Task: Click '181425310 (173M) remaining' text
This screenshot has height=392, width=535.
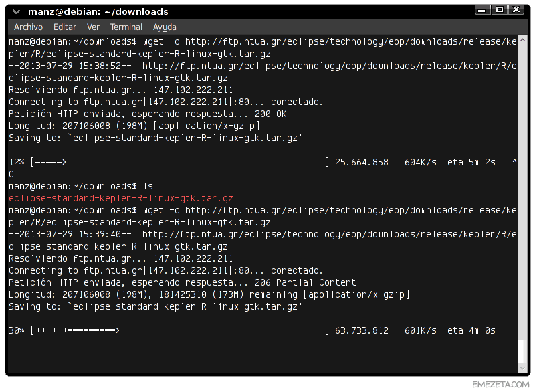Action: tap(228, 294)
